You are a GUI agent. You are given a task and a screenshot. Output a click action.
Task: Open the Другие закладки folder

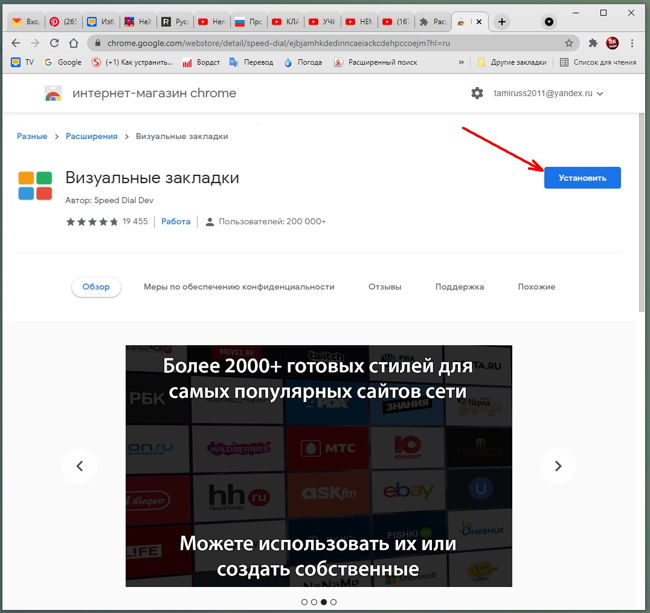coord(512,63)
